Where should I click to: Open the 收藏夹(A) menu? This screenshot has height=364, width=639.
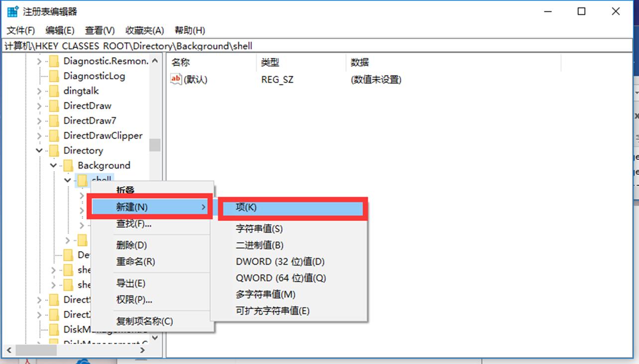144,30
